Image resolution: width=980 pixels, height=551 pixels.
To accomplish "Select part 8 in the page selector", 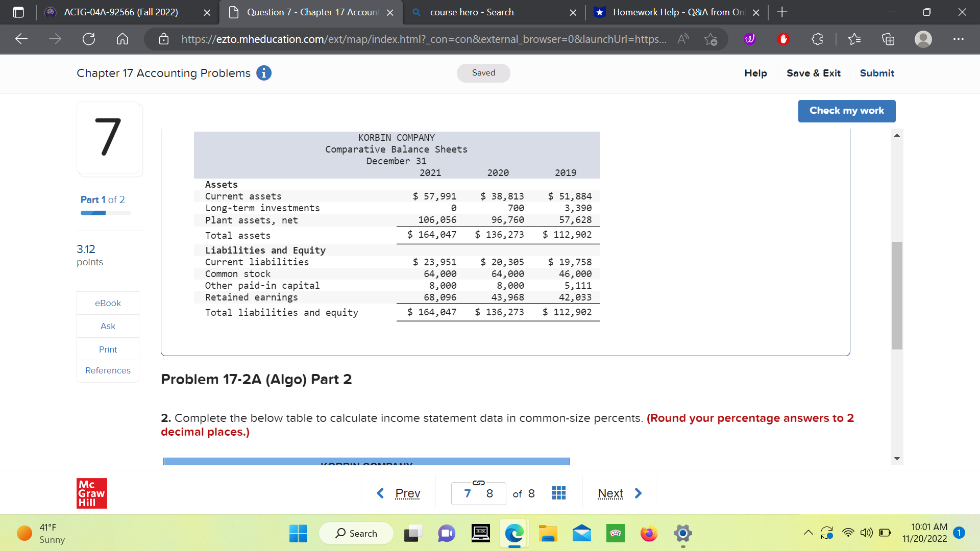I will click(489, 493).
